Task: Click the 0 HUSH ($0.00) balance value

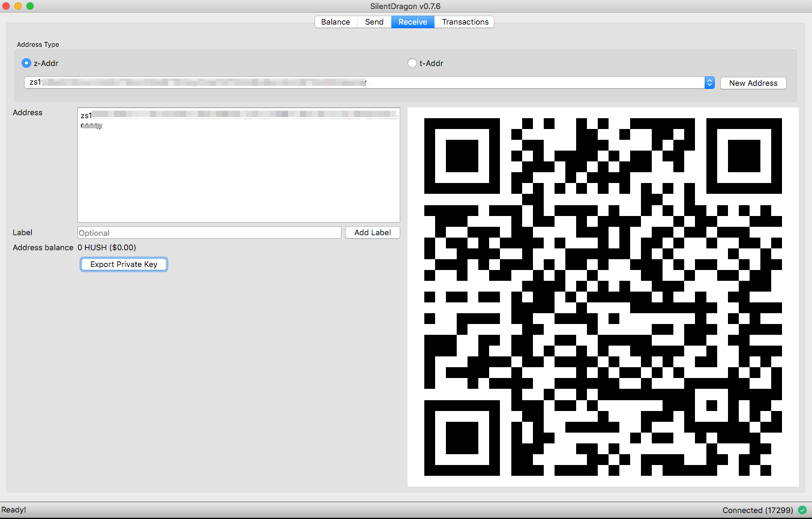Action: [107, 247]
